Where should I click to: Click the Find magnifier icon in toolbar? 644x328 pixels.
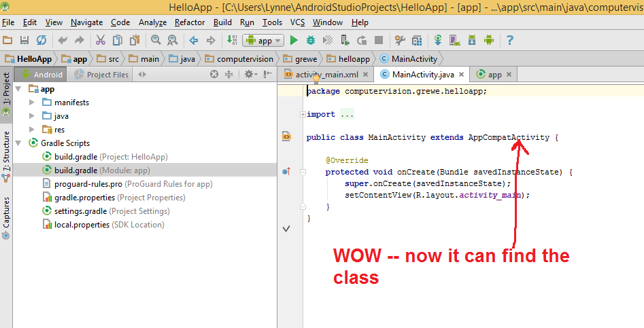(156, 41)
